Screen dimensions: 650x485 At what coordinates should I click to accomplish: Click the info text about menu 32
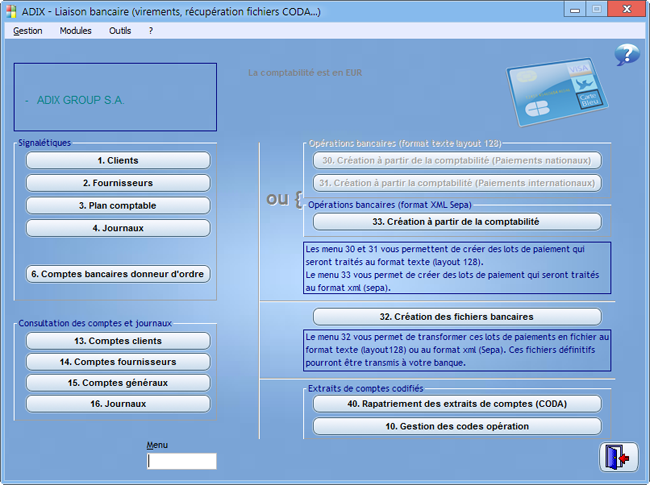pyautogui.click(x=457, y=350)
